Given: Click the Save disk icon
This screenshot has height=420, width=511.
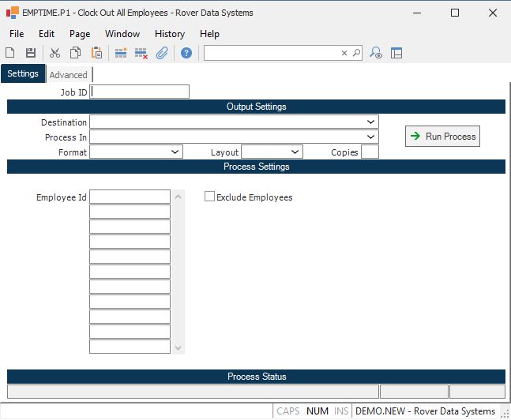Looking at the screenshot, I should [31, 53].
